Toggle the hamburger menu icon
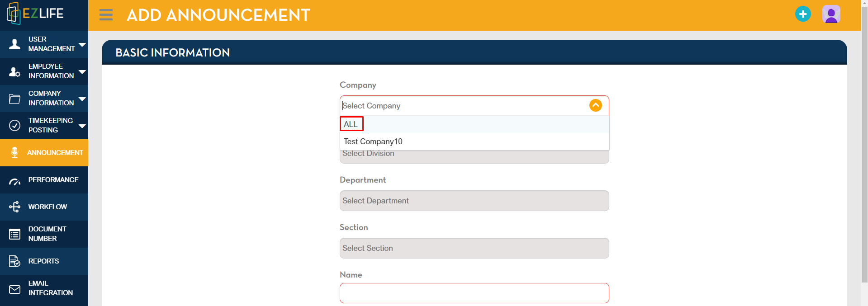868x306 pixels. click(x=106, y=15)
